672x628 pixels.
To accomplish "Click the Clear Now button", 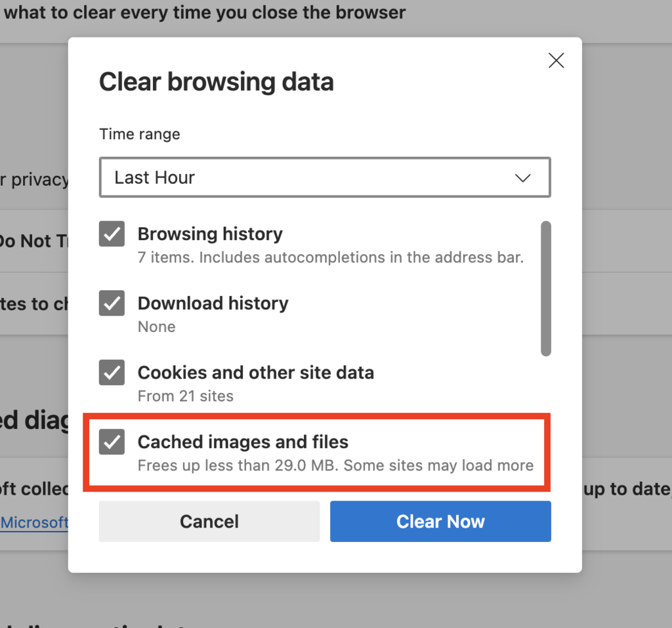I will [x=440, y=521].
